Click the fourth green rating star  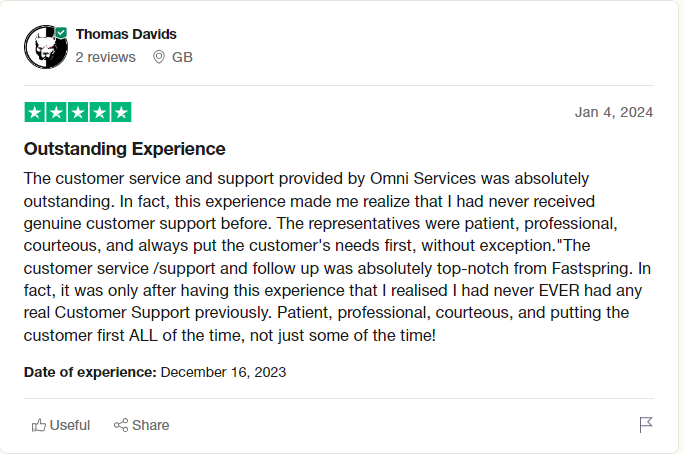pyautogui.click(x=99, y=112)
